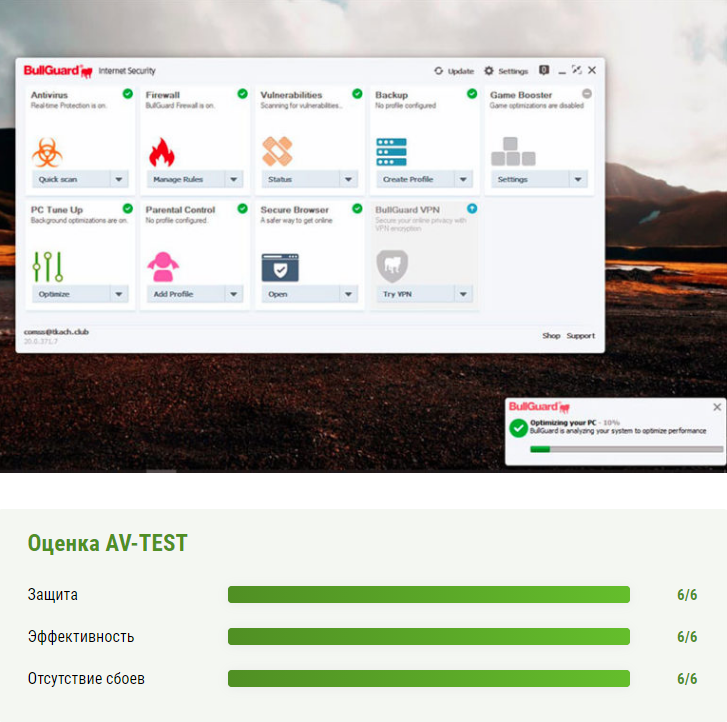Click the Antivirus biohazard icon
Image resolution: width=727 pixels, height=722 pixels.
pyautogui.click(x=47, y=152)
